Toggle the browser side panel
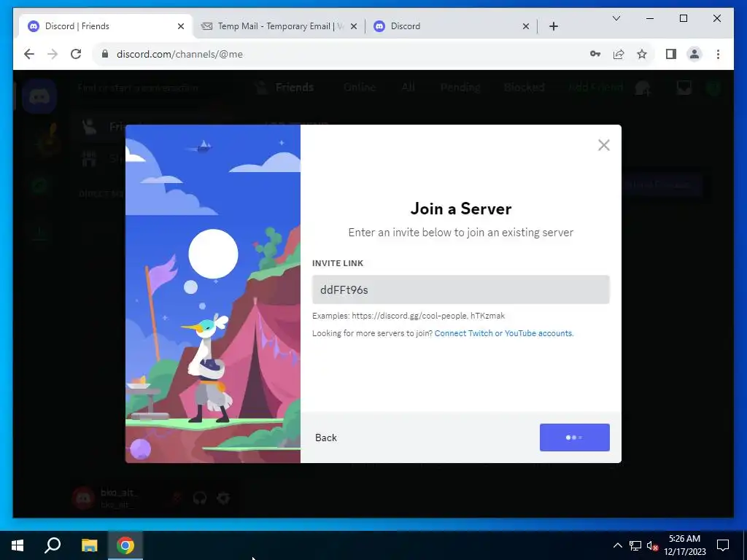Image resolution: width=747 pixels, height=560 pixels. [671, 54]
